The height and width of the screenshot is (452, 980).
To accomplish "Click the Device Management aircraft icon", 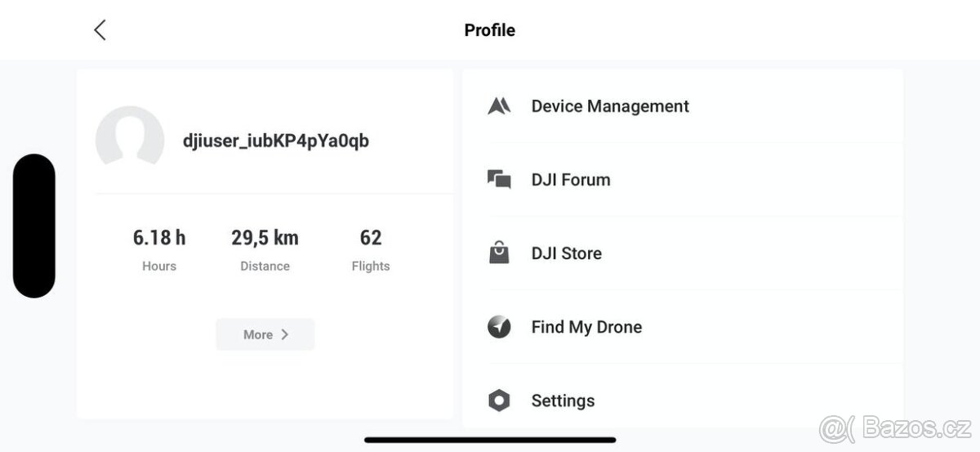I will click(x=499, y=106).
